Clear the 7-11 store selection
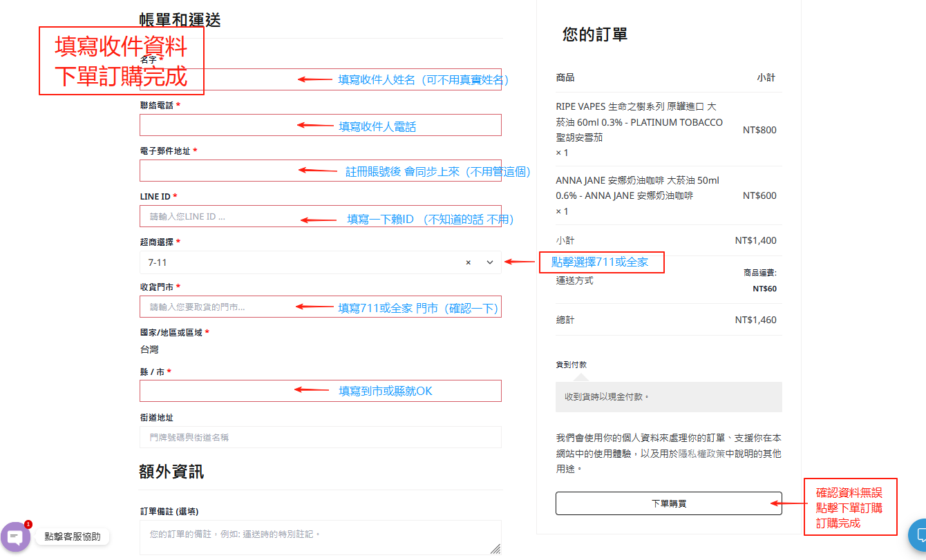 (468, 262)
